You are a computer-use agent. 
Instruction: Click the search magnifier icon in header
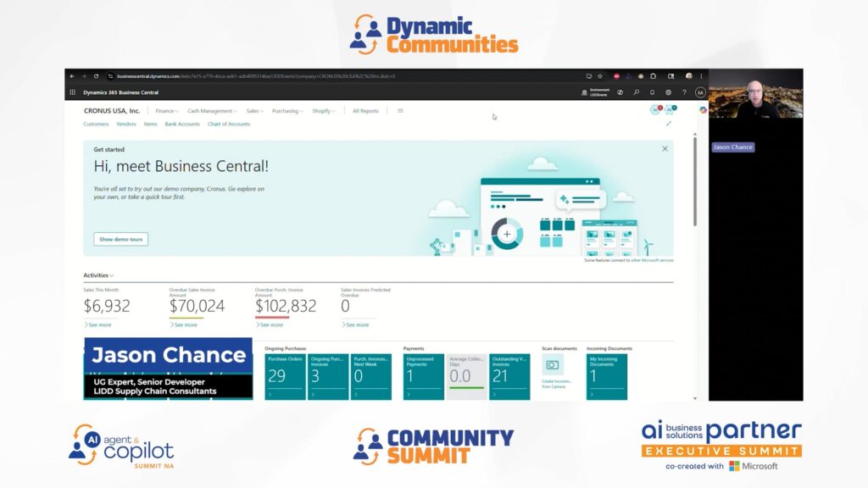[x=637, y=92]
